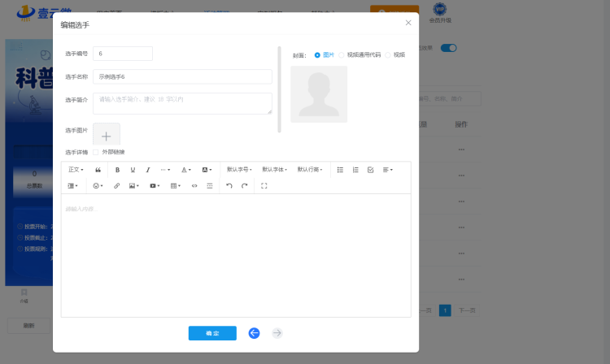Screen dimensions: 610x364
Task: Check the 外部链接 checkbox
Action: [96, 152]
